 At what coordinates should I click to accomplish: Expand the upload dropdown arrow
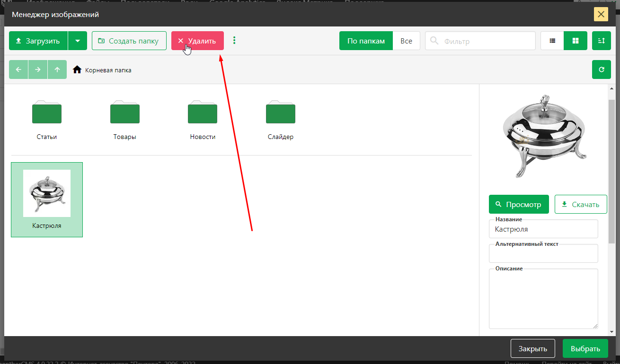click(x=78, y=41)
